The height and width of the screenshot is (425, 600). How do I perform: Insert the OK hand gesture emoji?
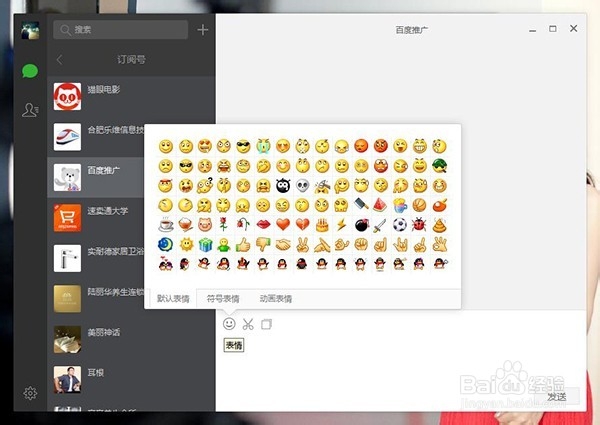[x=440, y=244]
